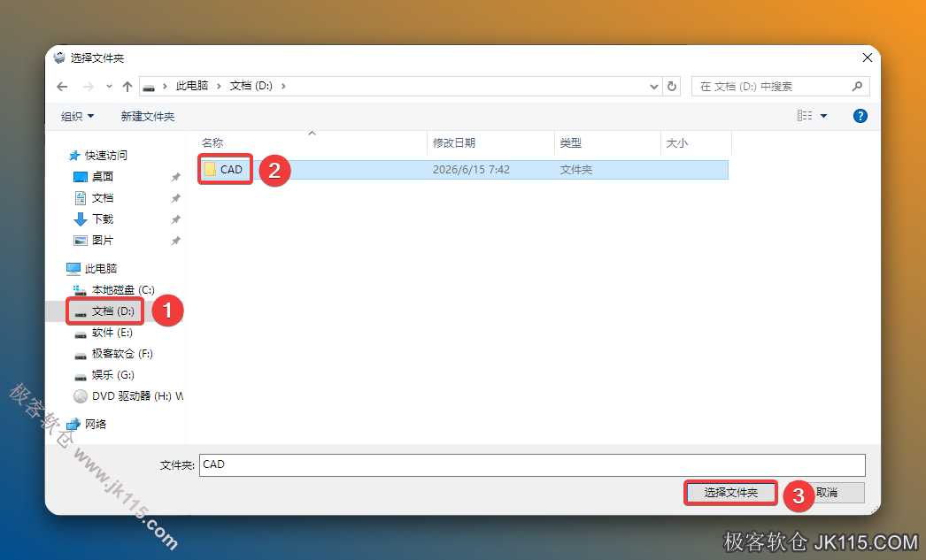Click the pin icon next to 图片

click(176, 241)
